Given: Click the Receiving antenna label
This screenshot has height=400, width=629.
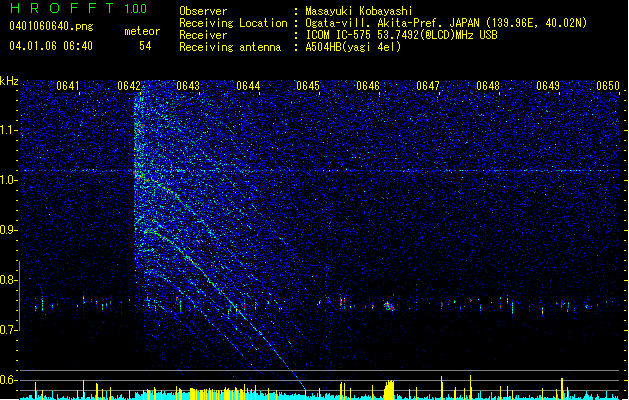Looking at the screenshot, I should (230, 47).
